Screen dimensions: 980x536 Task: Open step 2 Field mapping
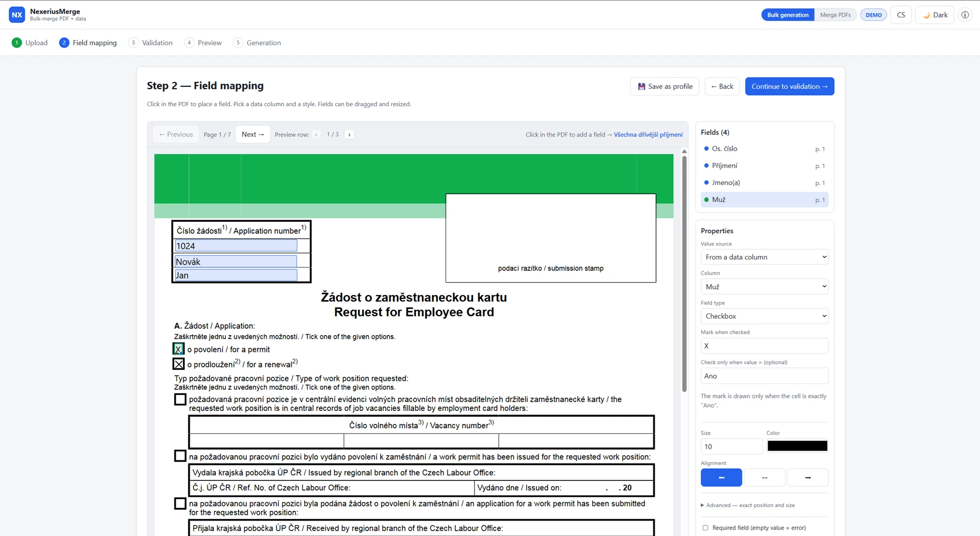[88, 42]
